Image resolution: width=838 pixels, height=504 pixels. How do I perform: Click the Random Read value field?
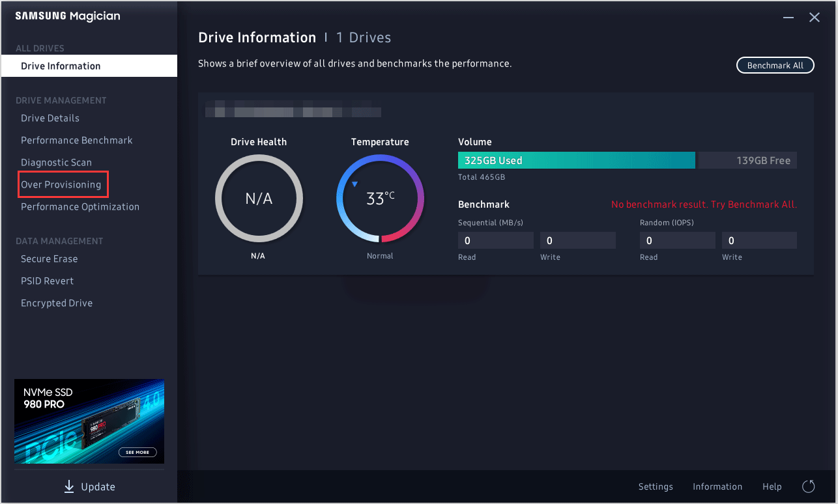tap(678, 240)
